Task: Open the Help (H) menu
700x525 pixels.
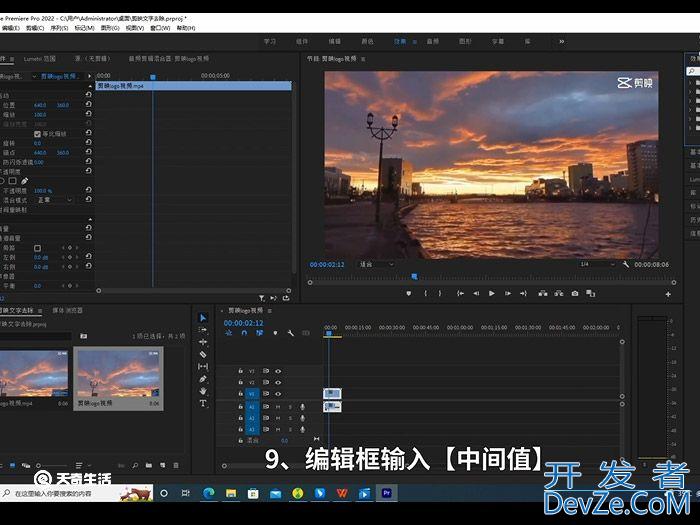Action: (186, 28)
